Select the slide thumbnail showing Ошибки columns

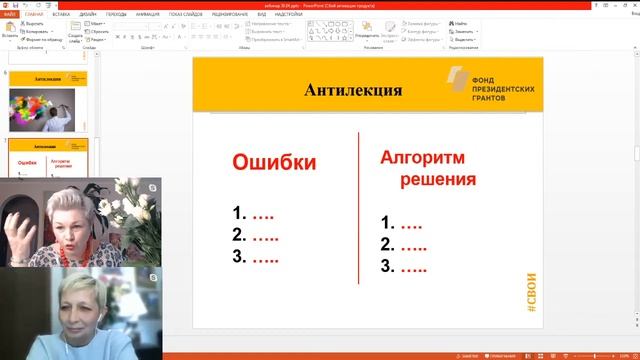[48, 158]
